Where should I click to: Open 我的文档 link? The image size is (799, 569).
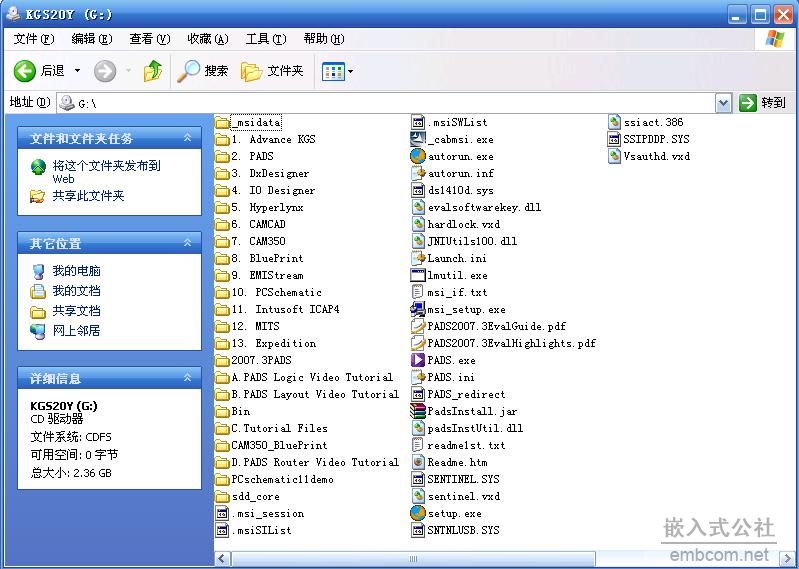point(76,291)
